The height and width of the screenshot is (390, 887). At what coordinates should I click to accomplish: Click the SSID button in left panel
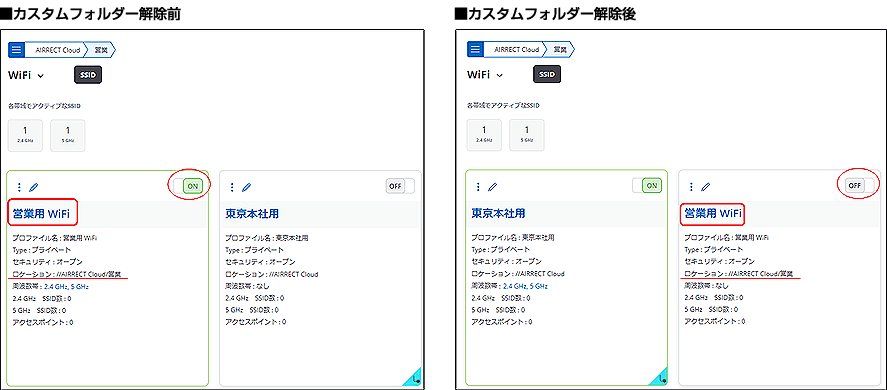coord(88,75)
